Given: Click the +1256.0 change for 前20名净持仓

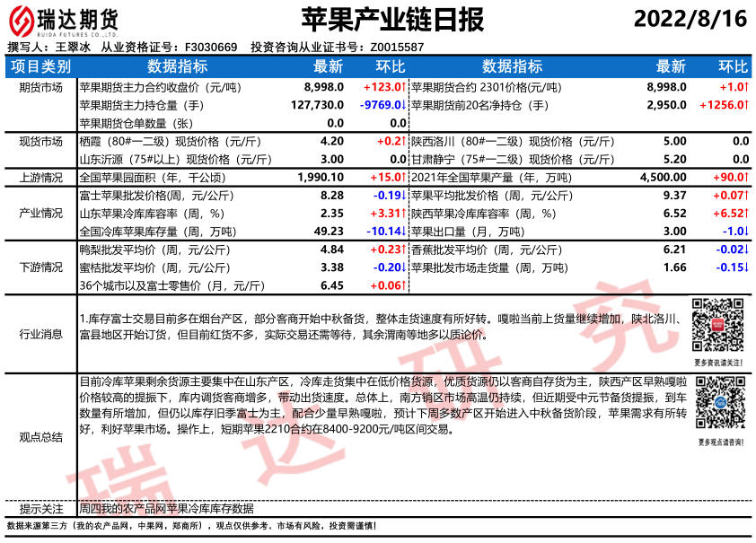Looking at the screenshot, I should tap(723, 106).
